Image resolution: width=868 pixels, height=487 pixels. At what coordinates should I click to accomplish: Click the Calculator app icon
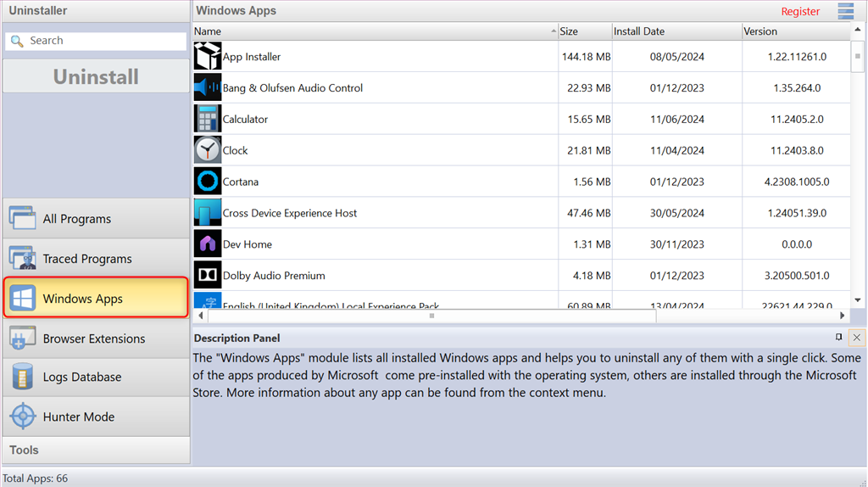208,119
